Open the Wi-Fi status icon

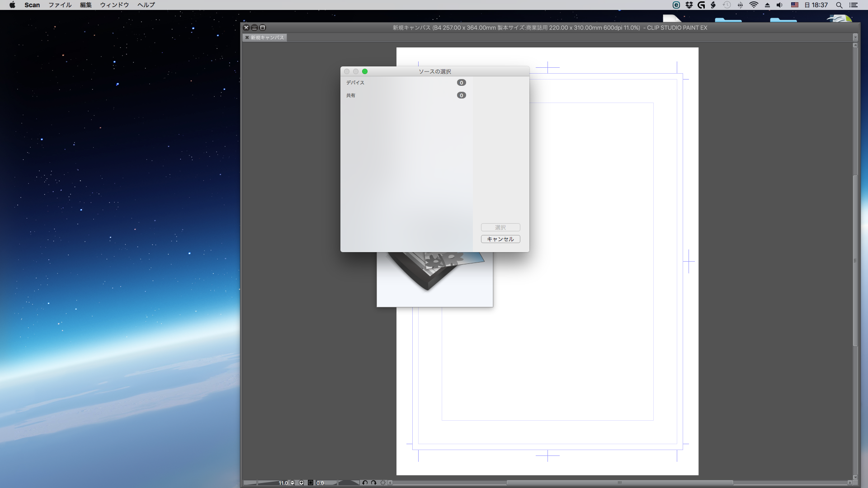[754, 5]
